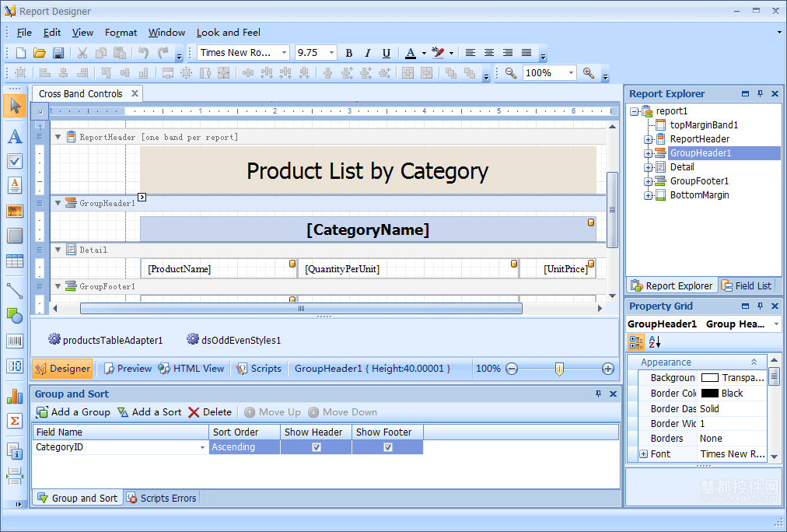Click Add a Sort button

[149, 412]
